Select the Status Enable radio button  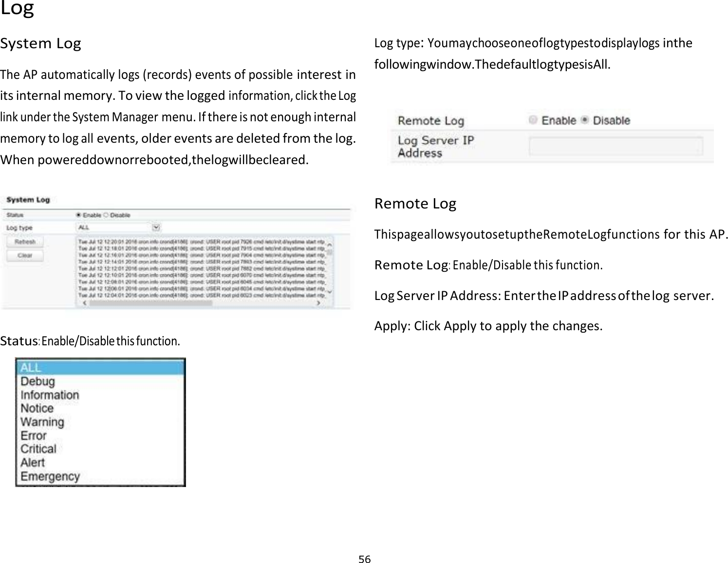coord(78,215)
